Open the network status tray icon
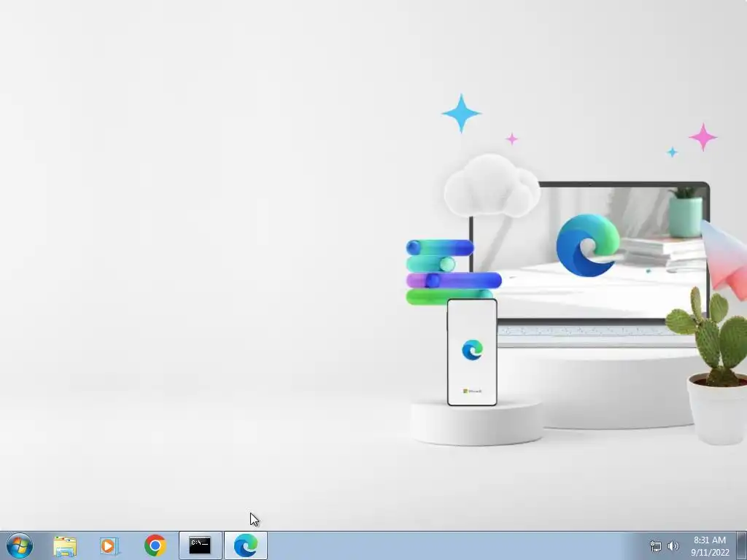Screen dimensions: 747x560 point(656,546)
